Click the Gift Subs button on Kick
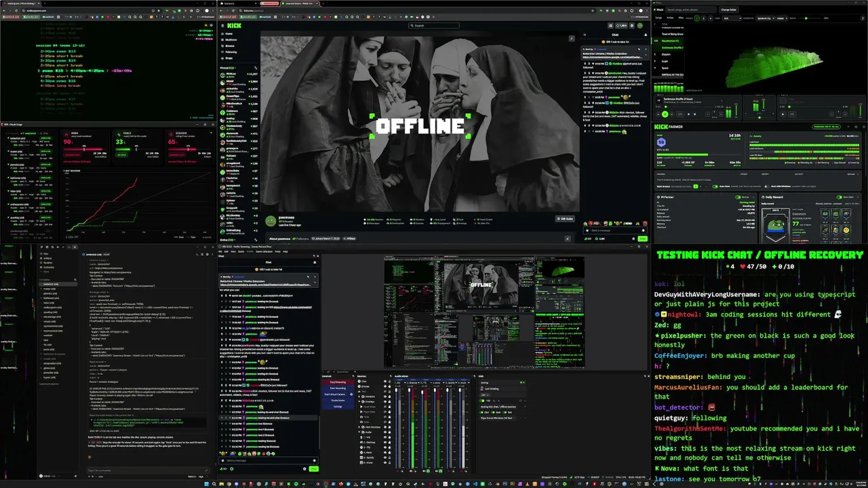Viewport: 868px width, 488px height. tap(564, 219)
